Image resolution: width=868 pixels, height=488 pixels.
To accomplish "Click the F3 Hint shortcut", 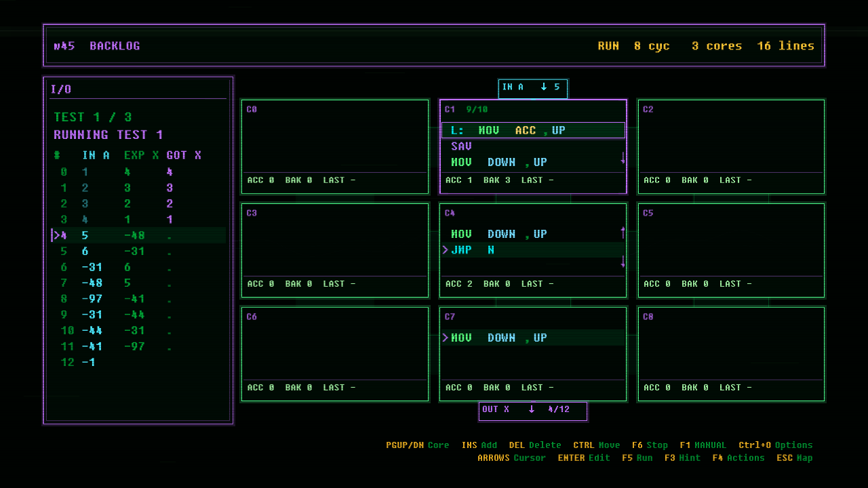I will pyautogui.click(x=682, y=457).
